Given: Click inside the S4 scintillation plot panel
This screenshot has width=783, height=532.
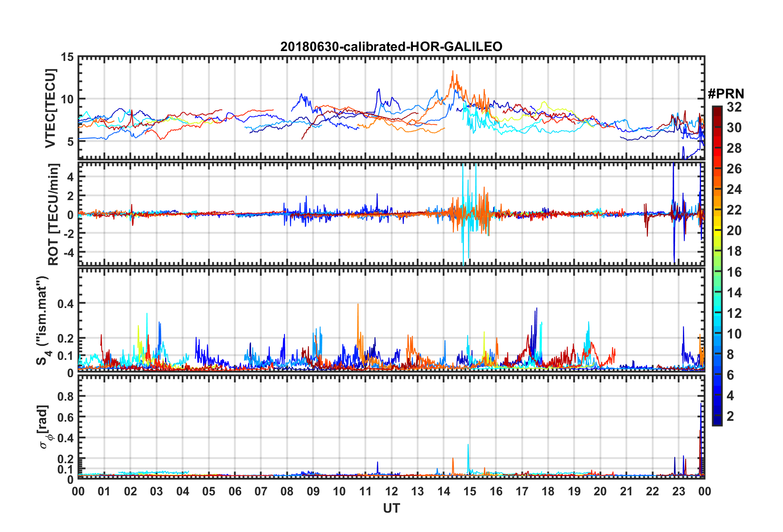Looking at the screenshot, I should (391, 320).
